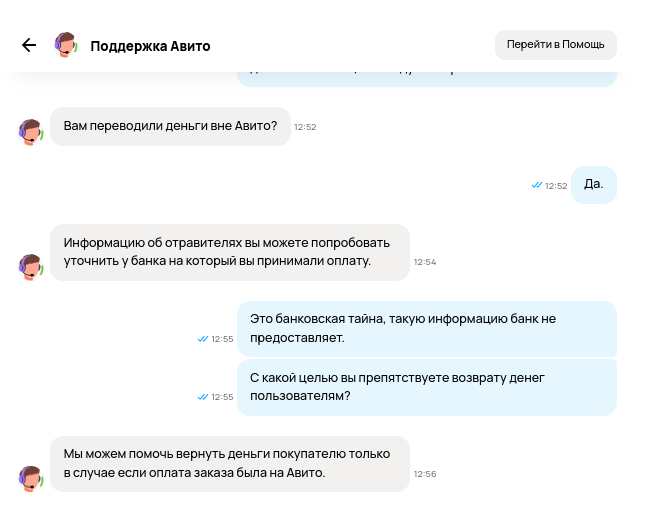The image size is (655, 508).
Task: Click read checkmarks beside "Это банковская тайна" message
Action: tap(203, 339)
